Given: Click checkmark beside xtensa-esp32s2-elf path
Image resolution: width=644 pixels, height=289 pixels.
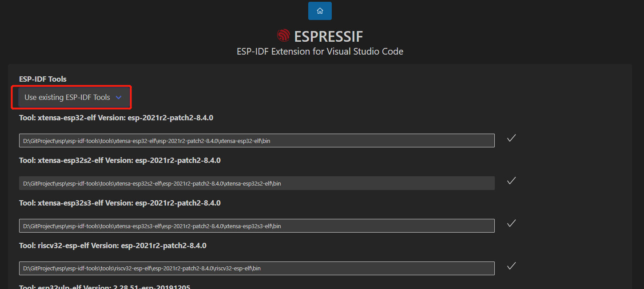Looking at the screenshot, I should [x=511, y=181].
